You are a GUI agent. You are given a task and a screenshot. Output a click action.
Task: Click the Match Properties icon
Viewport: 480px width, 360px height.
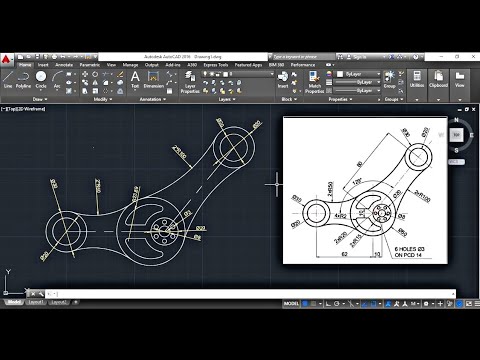point(314,82)
